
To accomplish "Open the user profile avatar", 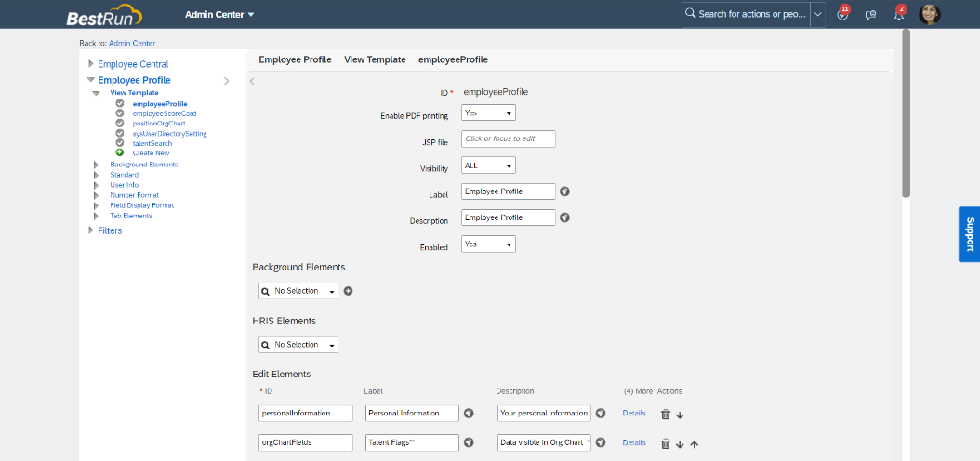I will [x=930, y=14].
